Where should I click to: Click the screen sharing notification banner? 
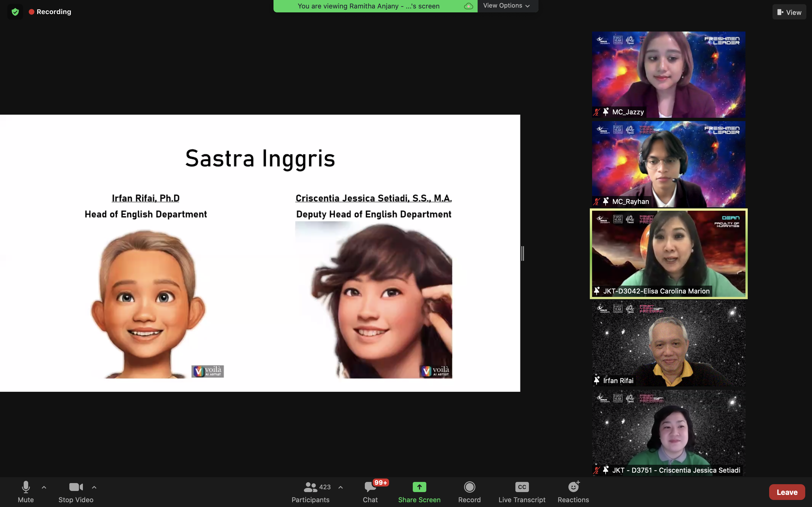(369, 6)
